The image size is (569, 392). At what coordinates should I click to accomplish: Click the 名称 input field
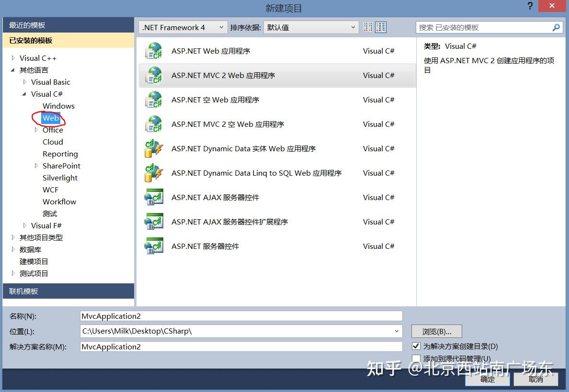241,316
